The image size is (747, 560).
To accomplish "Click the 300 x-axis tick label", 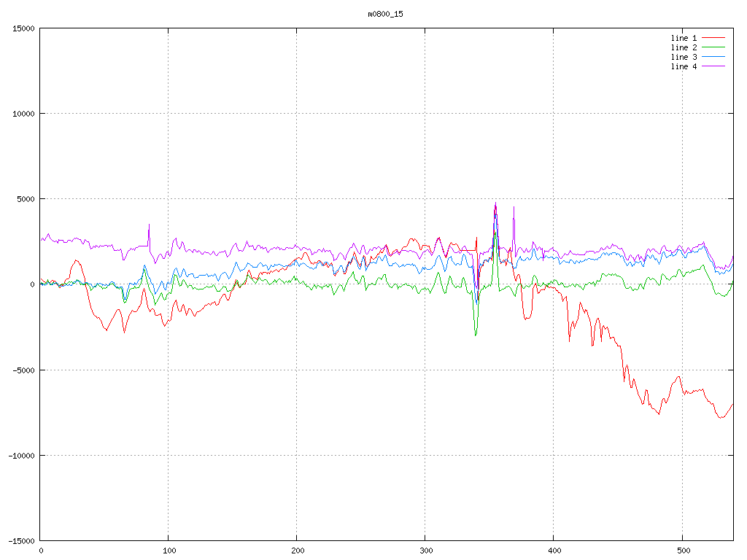I will pyautogui.click(x=425, y=551).
